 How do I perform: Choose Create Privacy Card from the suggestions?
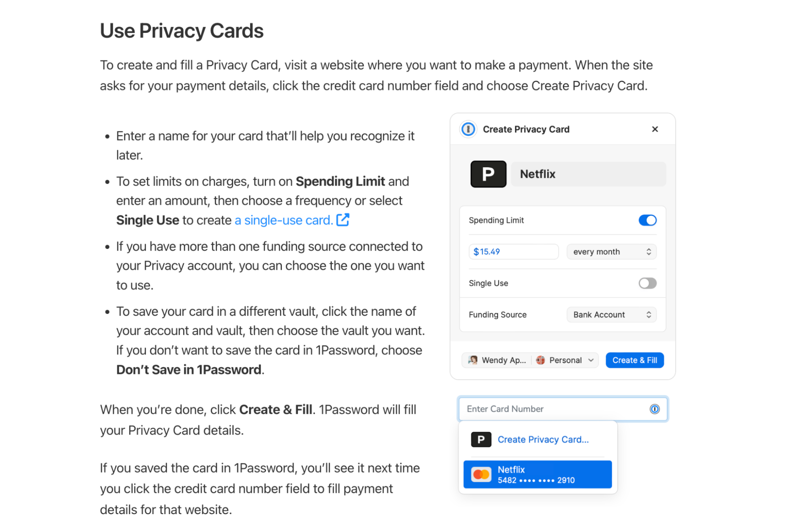[543, 439]
